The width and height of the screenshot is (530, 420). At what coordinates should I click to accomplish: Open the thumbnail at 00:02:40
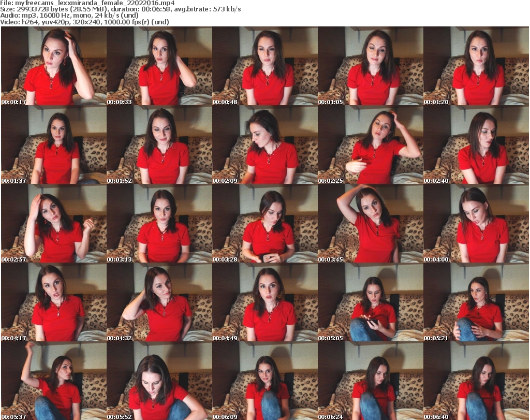tap(476, 144)
